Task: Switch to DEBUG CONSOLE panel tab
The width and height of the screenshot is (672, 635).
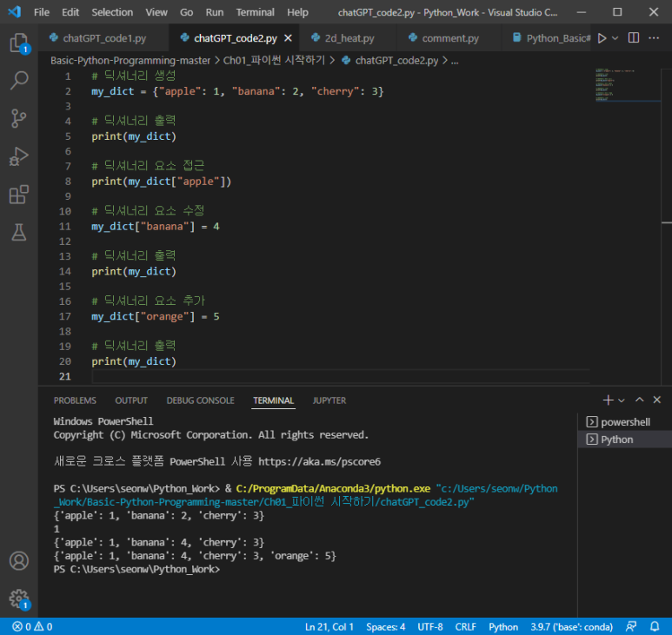Action: [200, 400]
